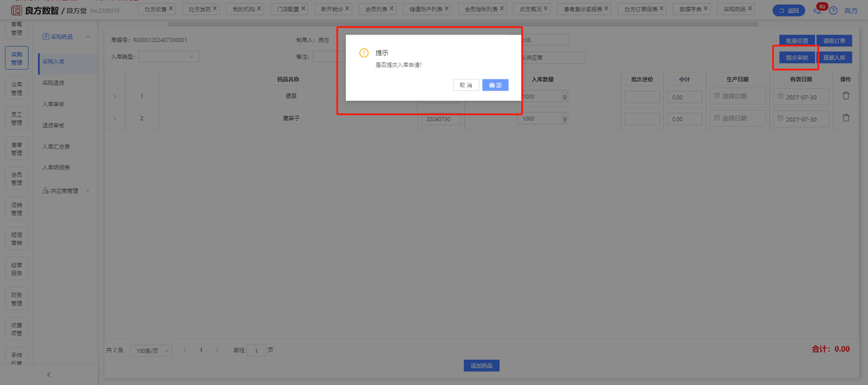Delete the 银耳 row with trash icon
The width and height of the screenshot is (868, 385).
(846, 96)
